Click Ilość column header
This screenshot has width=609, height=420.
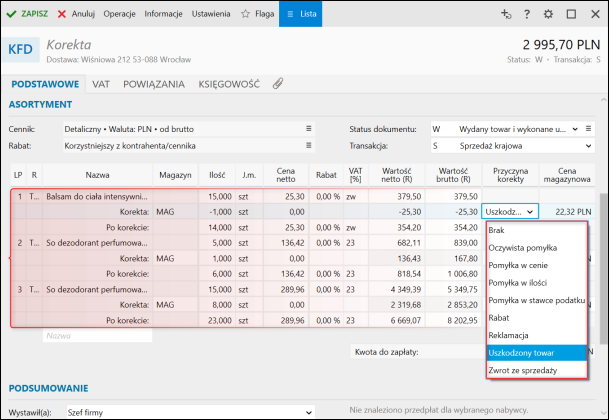click(x=217, y=175)
